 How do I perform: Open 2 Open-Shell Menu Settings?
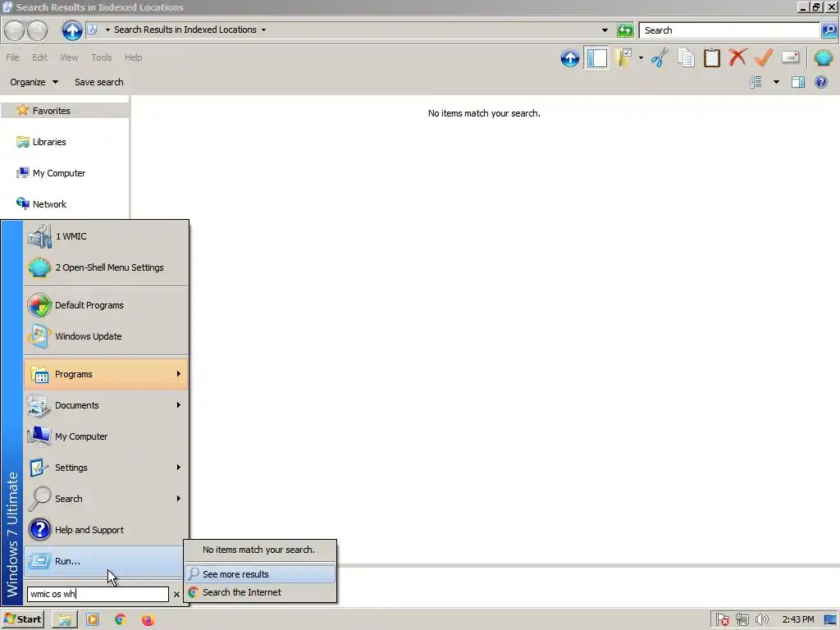(x=106, y=267)
